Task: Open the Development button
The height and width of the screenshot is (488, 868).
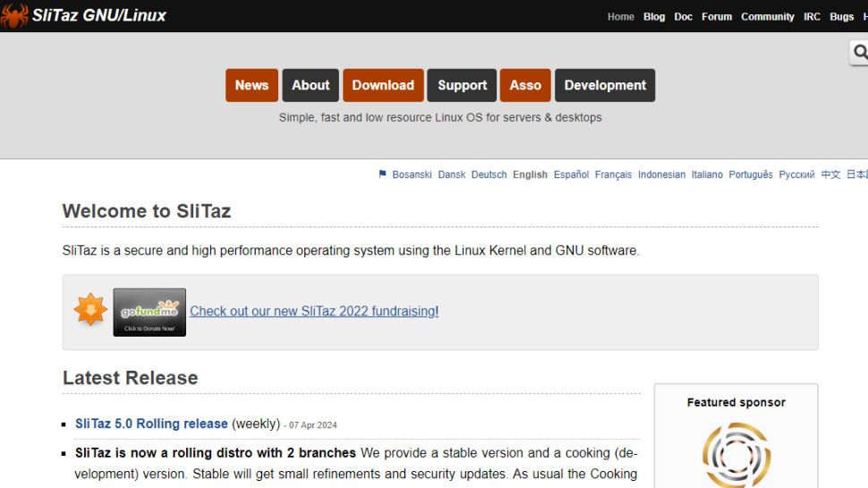Action: [605, 85]
